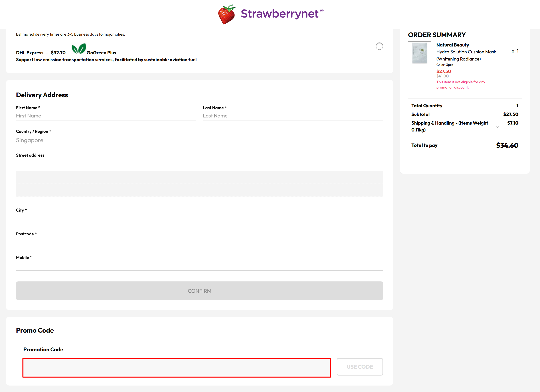Select the DHL Express shipping radio button

click(379, 46)
